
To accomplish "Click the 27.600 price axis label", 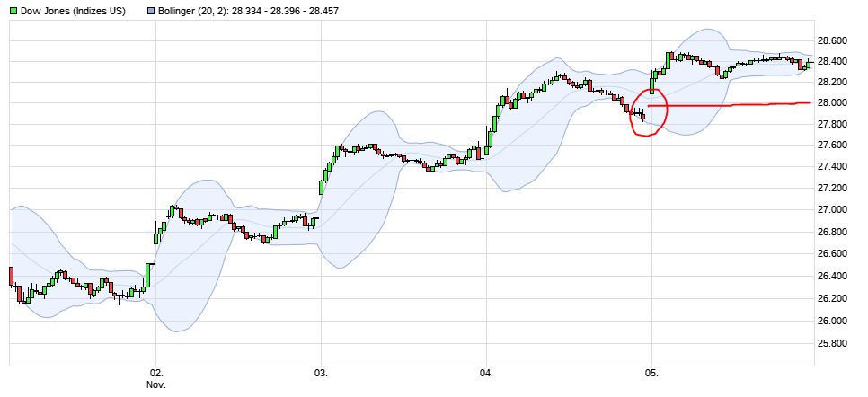I will [832, 146].
